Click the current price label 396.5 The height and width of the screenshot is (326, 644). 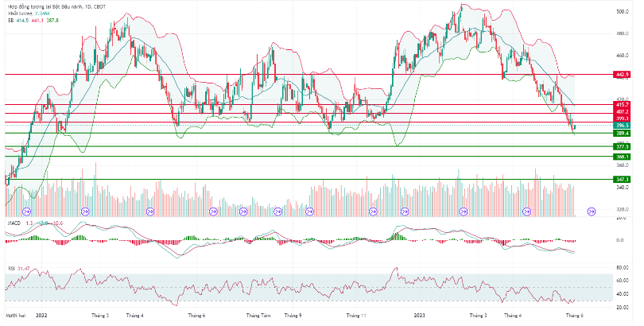tap(622, 126)
